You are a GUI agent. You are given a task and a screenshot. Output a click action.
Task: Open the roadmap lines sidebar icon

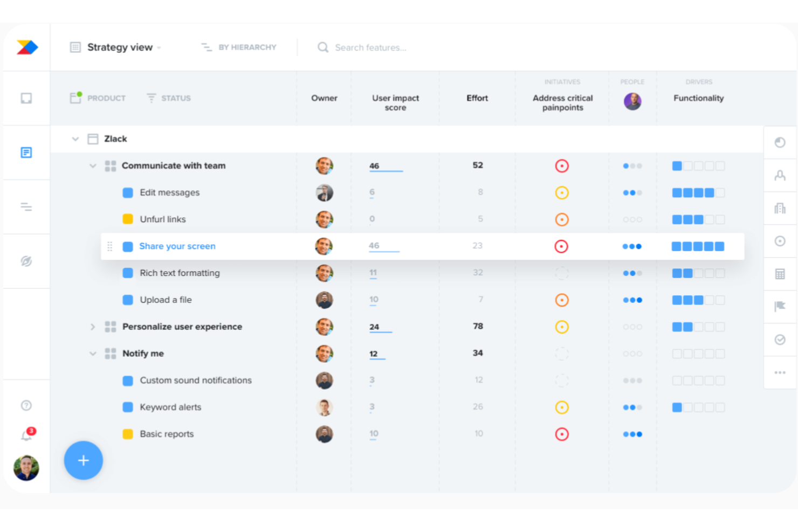point(26,207)
